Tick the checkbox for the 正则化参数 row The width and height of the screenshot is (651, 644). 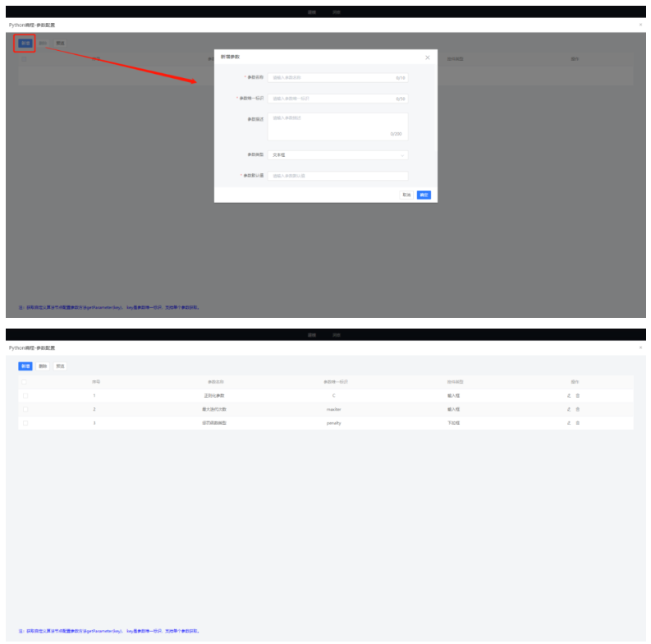[x=25, y=395]
